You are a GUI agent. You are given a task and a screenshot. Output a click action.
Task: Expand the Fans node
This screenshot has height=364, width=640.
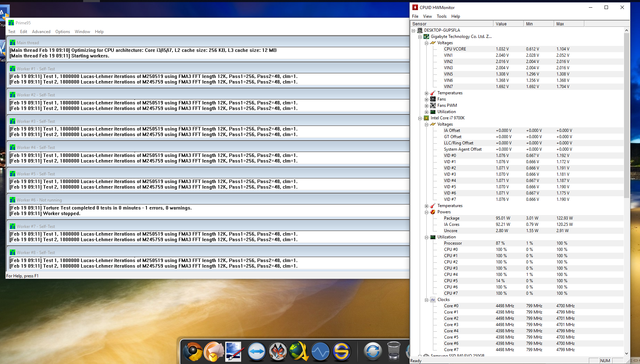pyautogui.click(x=427, y=99)
